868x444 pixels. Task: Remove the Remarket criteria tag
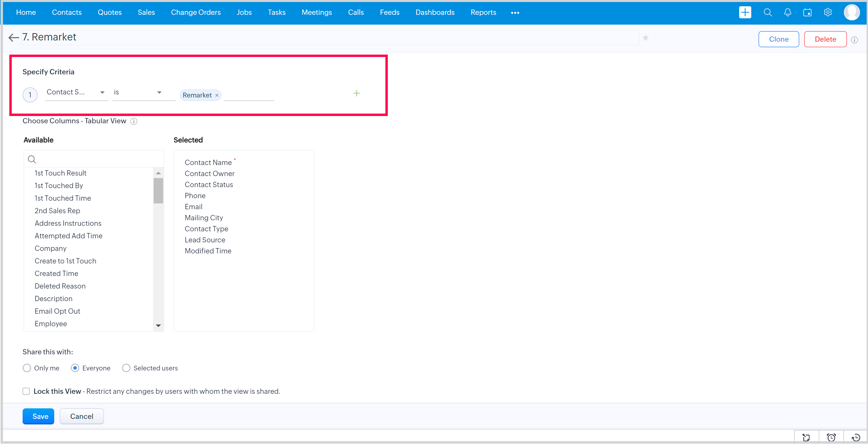pos(217,95)
